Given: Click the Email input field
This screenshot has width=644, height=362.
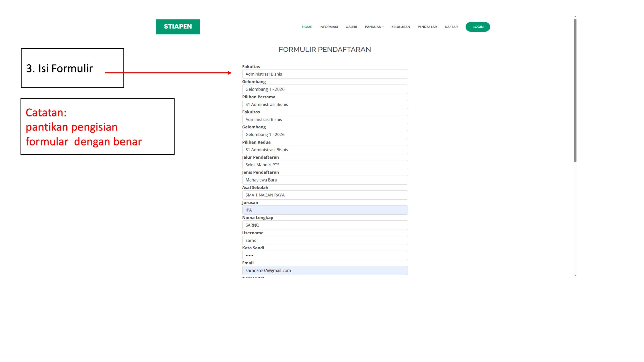Looking at the screenshot, I should pyautogui.click(x=325, y=270).
